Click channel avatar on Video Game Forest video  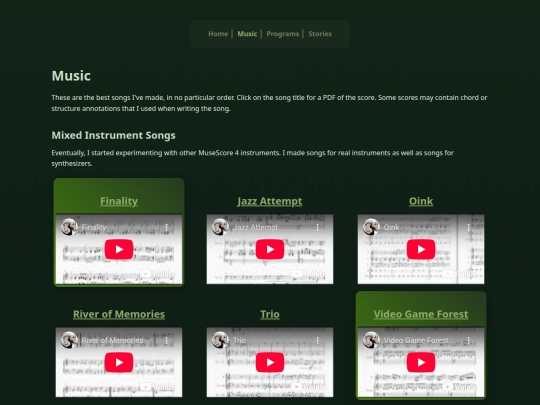click(371, 340)
